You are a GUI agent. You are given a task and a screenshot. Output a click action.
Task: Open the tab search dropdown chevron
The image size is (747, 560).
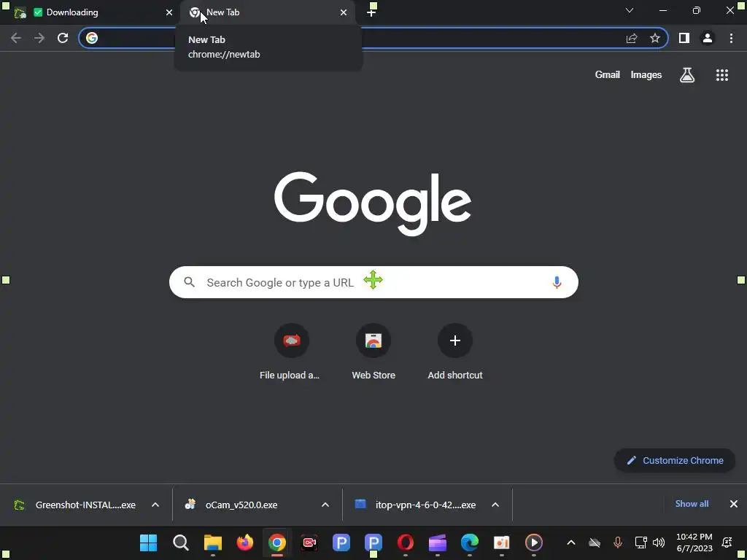(x=630, y=10)
